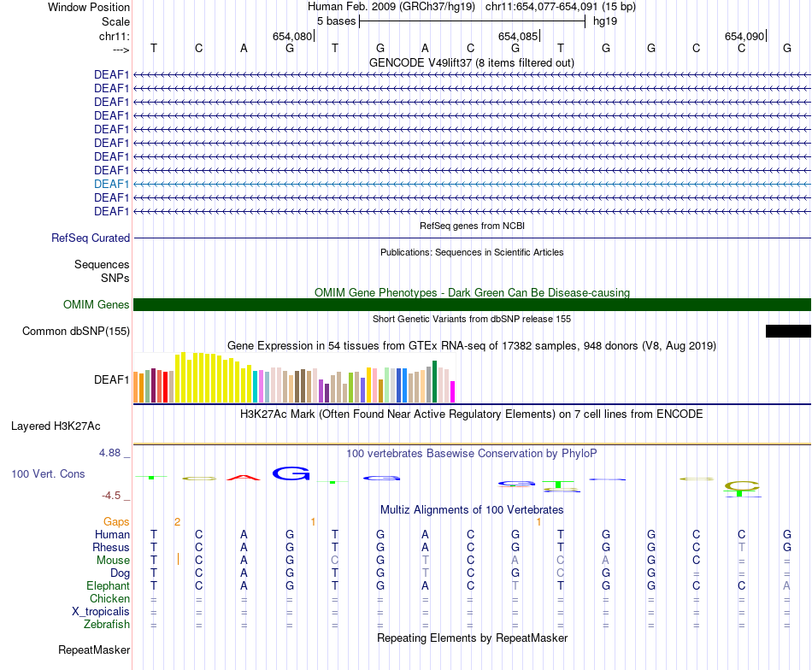Click the Elephant alignment row label
812x670 pixels.
point(108,585)
